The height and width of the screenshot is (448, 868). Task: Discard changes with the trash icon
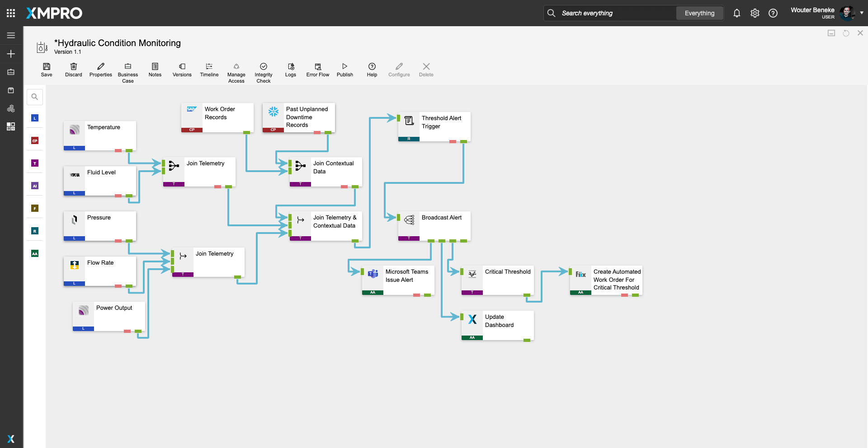pos(74,70)
